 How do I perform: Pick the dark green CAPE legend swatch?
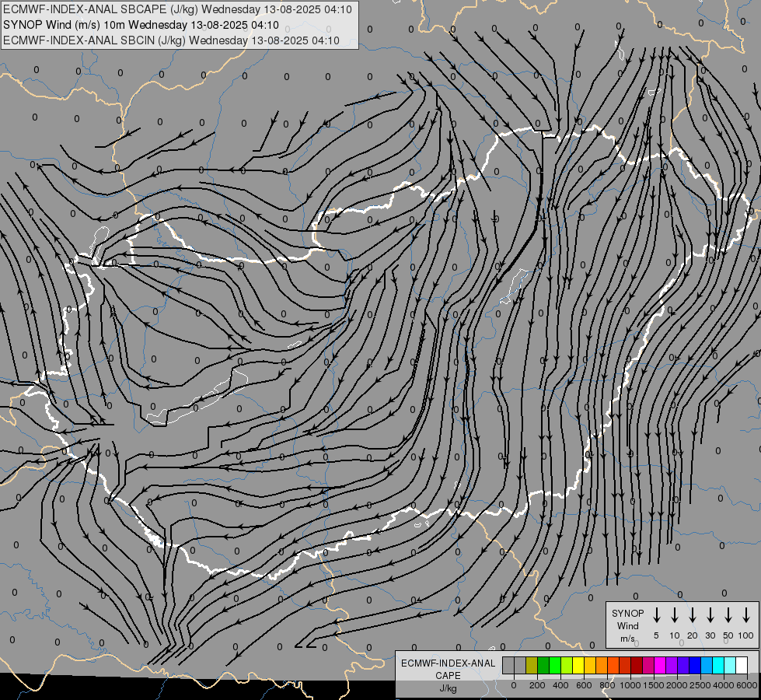click(x=543, y=665)
